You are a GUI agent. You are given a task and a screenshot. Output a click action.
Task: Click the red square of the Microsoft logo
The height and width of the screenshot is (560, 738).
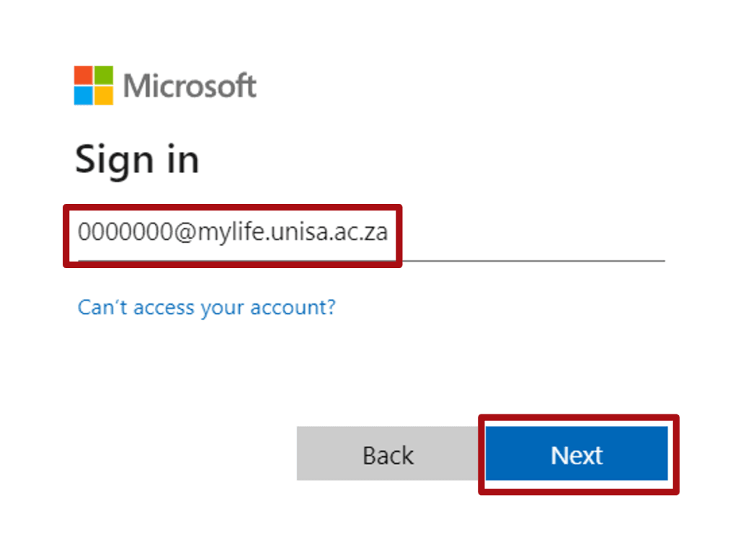pos(84,76)
